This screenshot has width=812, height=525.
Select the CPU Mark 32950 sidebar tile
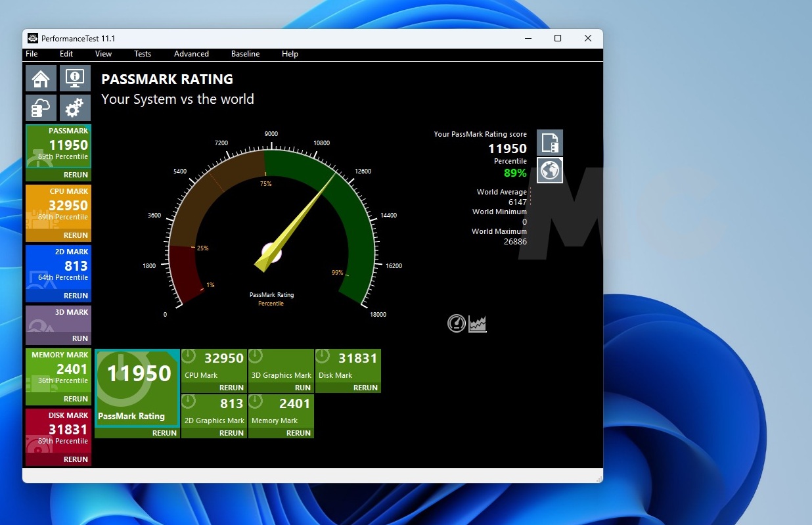tap(58, 208)
